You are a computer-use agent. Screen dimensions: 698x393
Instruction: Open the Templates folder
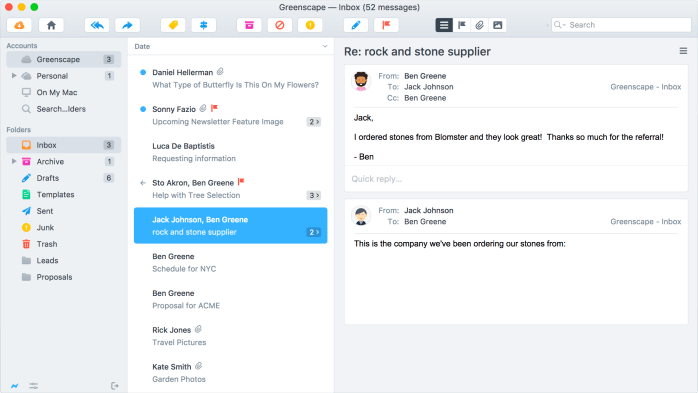(64, 194)
